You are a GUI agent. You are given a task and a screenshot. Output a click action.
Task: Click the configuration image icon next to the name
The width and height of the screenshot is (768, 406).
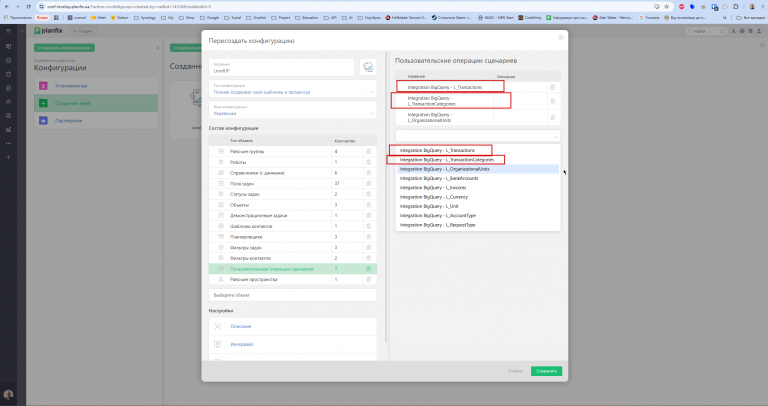368,67
